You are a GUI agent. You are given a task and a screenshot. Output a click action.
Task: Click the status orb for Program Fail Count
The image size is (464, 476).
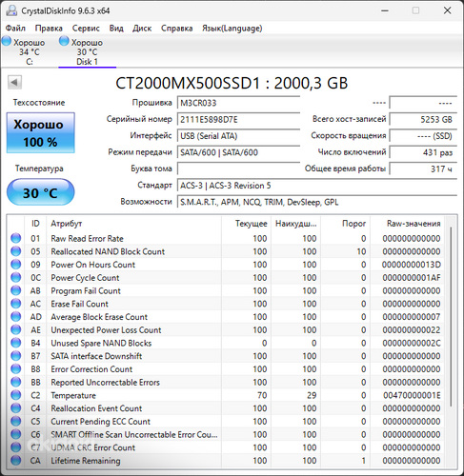15,290
